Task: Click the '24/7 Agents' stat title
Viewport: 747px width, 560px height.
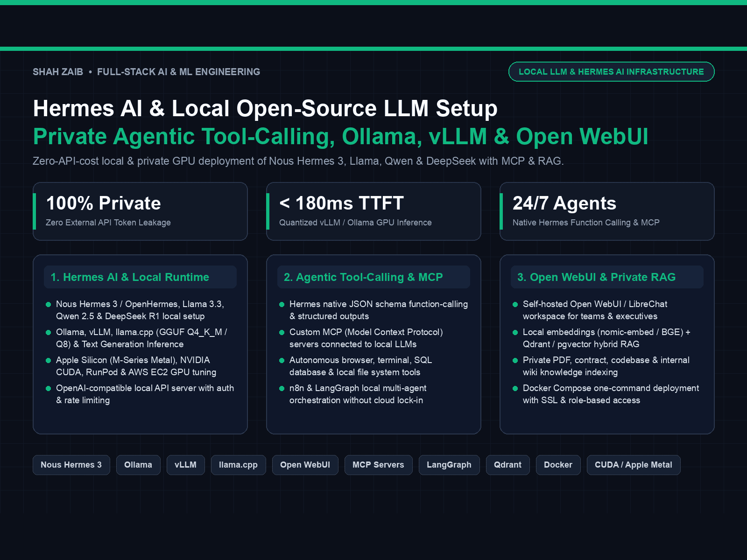Action: 564,203
